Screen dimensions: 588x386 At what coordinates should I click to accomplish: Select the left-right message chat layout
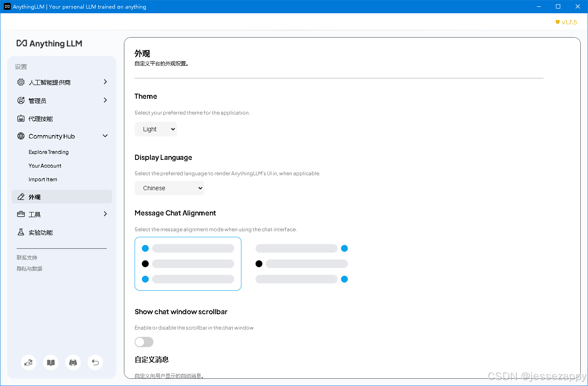(302, 264)
